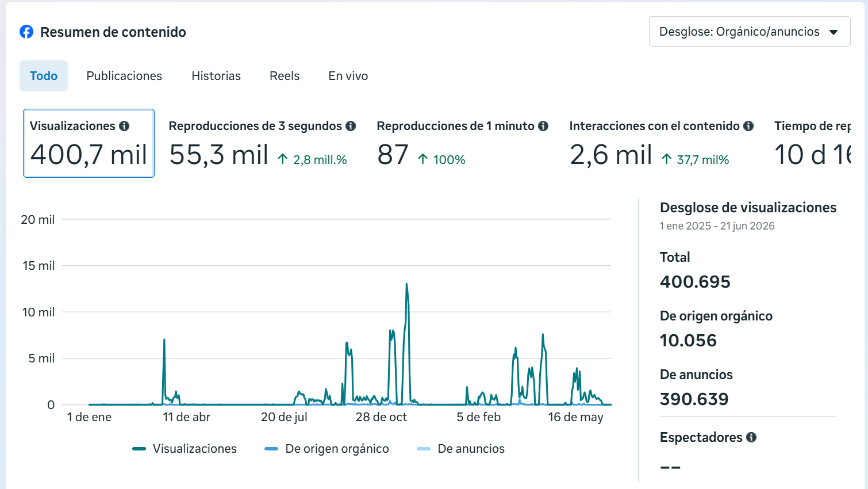The height and width of the screenshot is (489, 868).
Task: Select the Tiempo de reproducción metric card
Action: [x=812, y=143]
